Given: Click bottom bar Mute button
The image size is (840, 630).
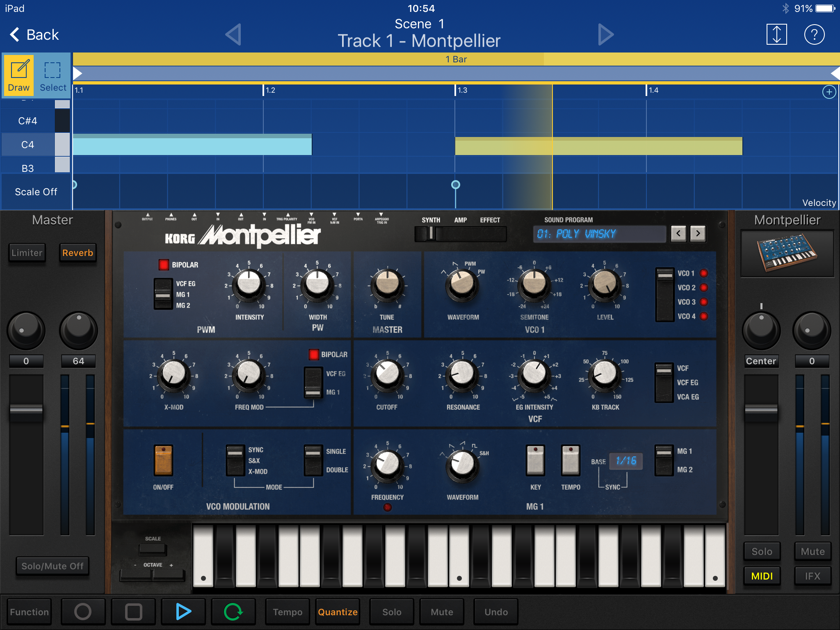Looking at the screenshot, I should (x=442, y=612).
